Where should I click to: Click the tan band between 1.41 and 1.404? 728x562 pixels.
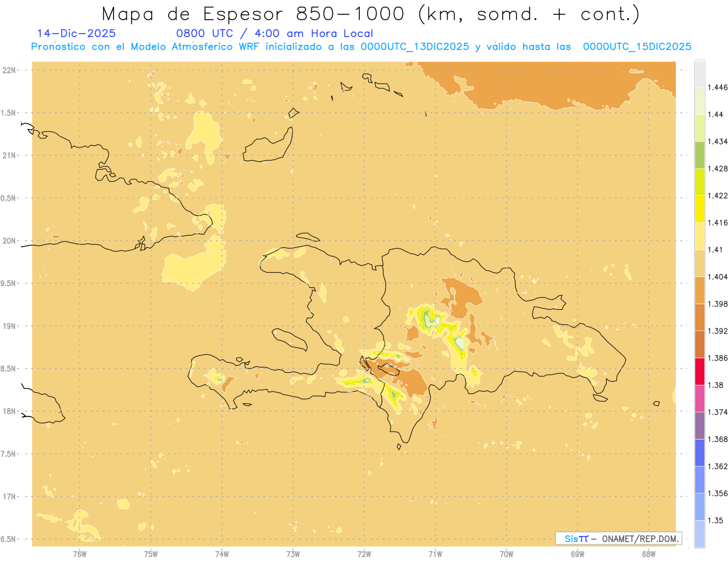pyautogui.click(x=699, y=263)
